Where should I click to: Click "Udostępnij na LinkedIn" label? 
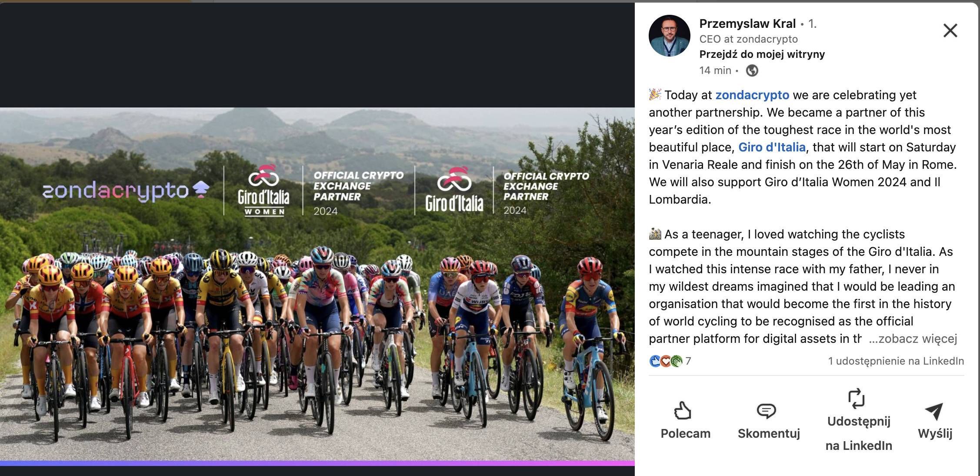coord(858,433)
